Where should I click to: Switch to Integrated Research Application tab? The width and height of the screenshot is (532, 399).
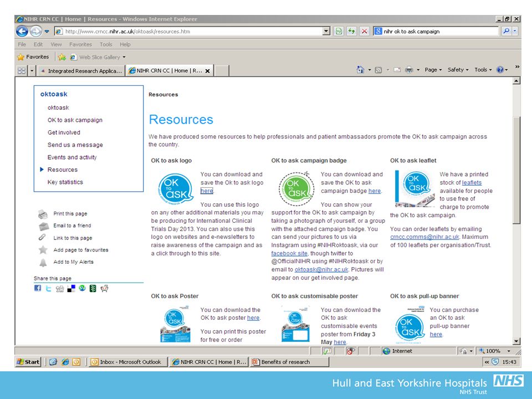(x=81, y=70)
